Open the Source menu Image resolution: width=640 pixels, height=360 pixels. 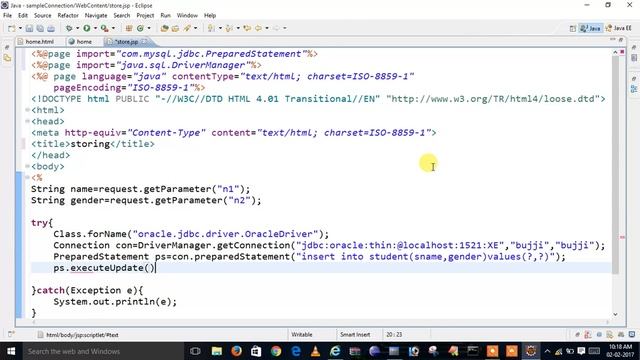[x=42, y=16]
